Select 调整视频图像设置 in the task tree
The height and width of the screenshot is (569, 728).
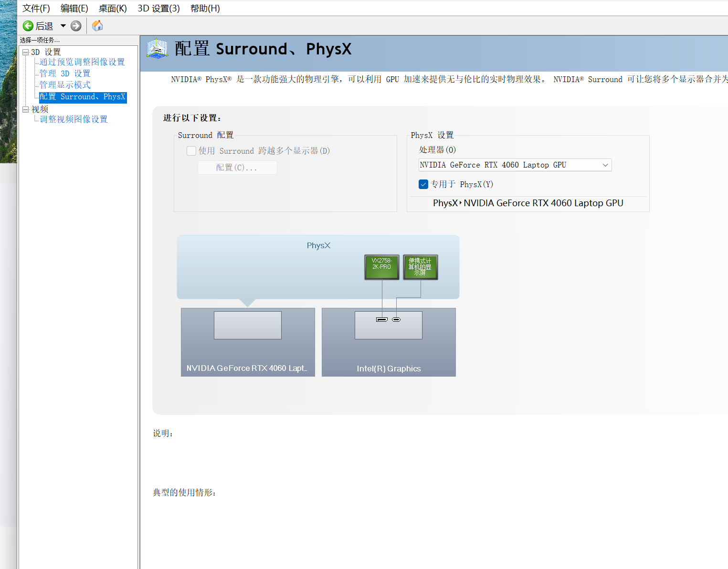(74, 119)
